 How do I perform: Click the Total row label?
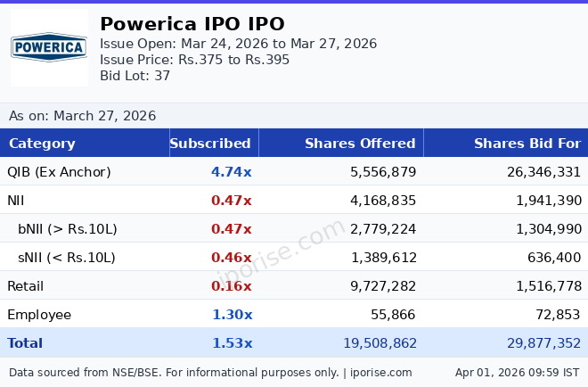(x=25, y=343)
